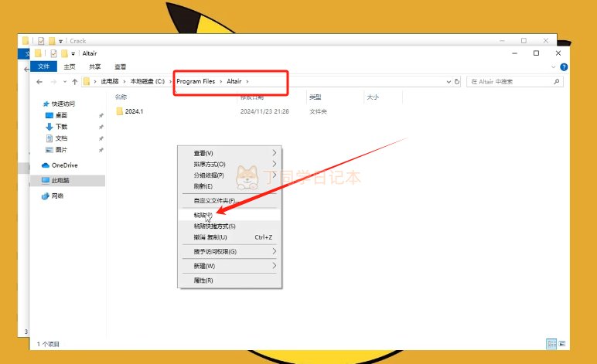This screenshot has height=364, width=597.
Task: Expand the chevron after Altair breadcrumb
Action: (x=247, y=81)
